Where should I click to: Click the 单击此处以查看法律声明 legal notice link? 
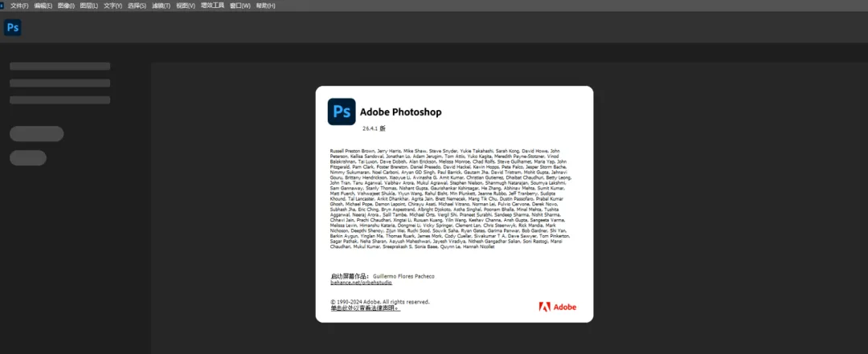[366, 308]
